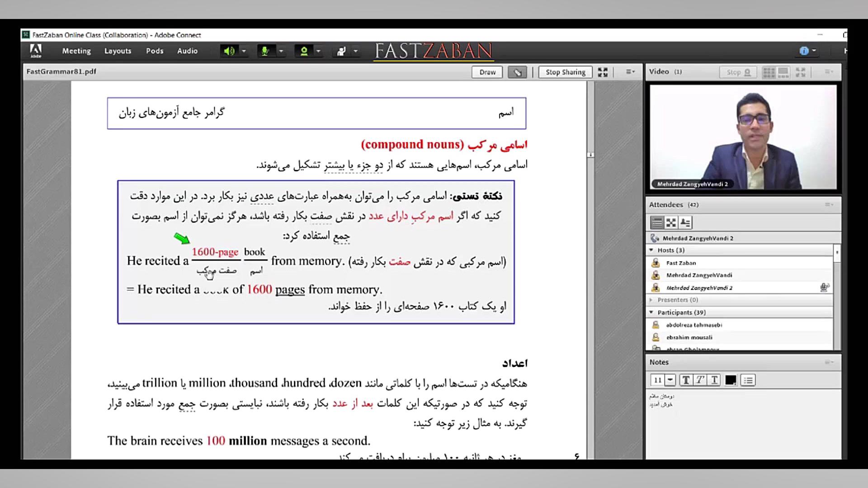Open the Pods menu

click(x=155, y=51)
